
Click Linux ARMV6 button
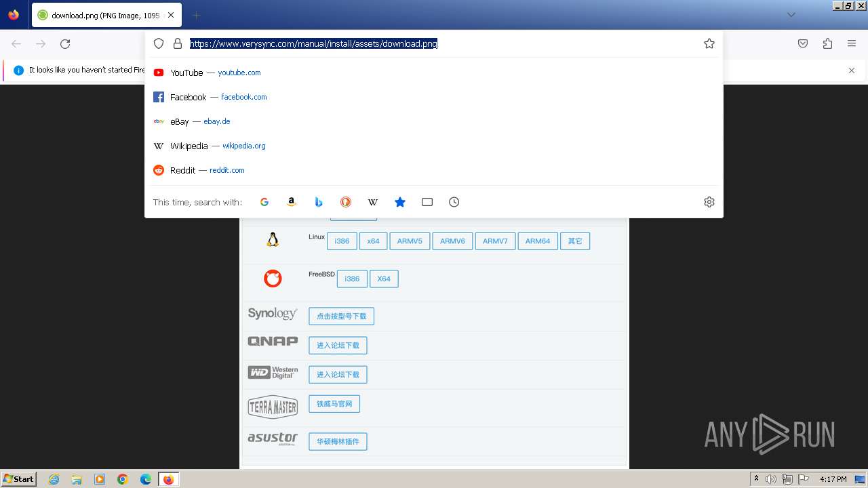tap(452, 241)
